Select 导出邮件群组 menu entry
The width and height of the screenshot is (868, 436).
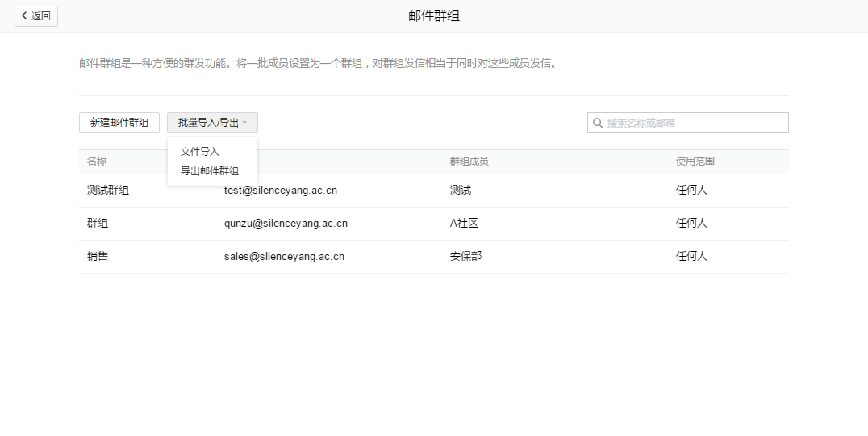click(210, 171)
